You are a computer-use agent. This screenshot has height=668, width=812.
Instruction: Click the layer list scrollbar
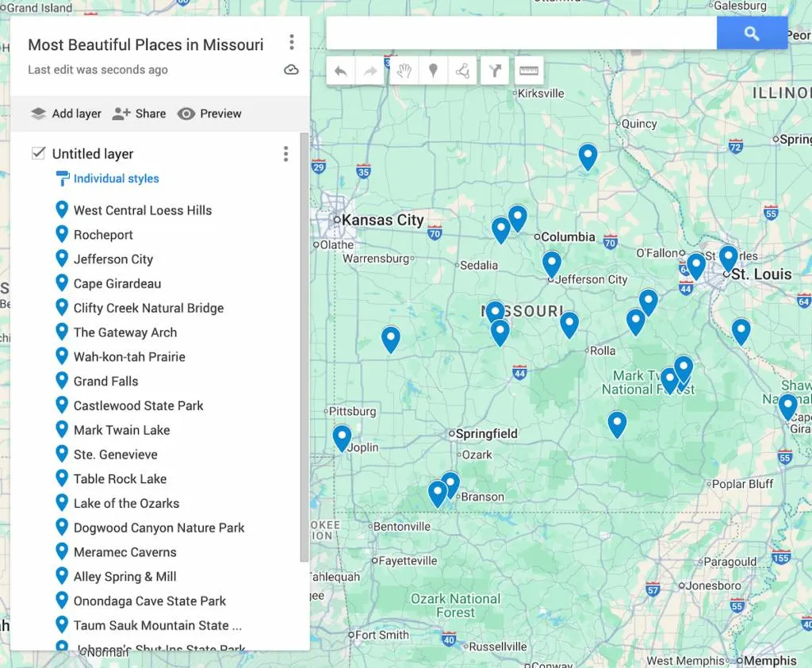click(304, 347)
